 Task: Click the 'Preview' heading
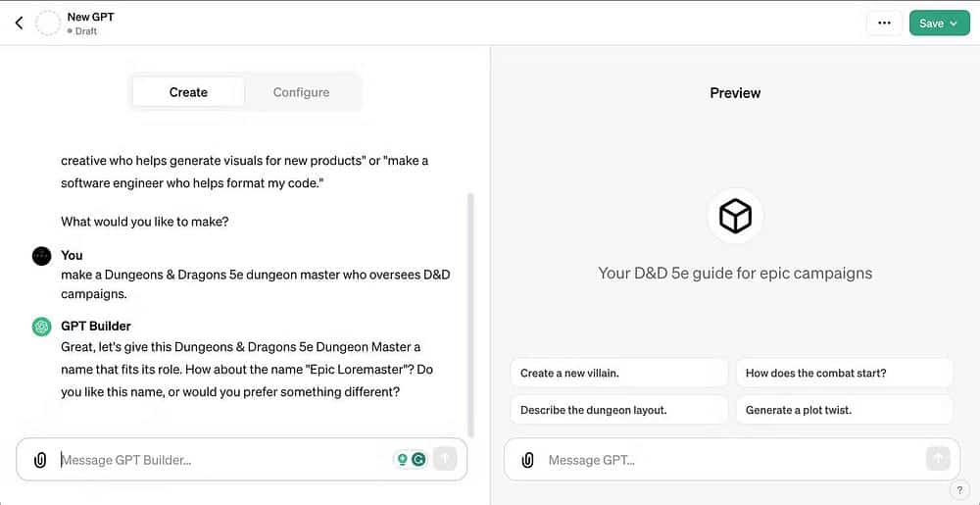click(x=735, y=93)
